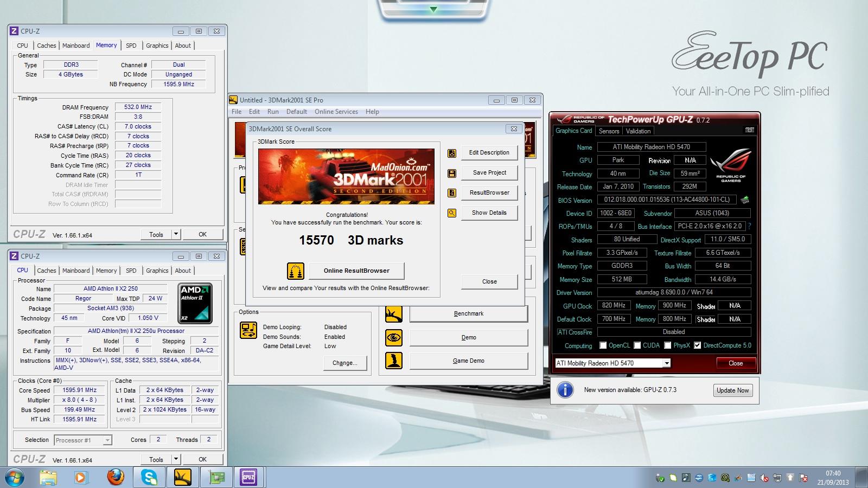Click the blue info icon in GPU-Z update notice
The width and height of the screenshot is (868, 488).
point(565,390)
